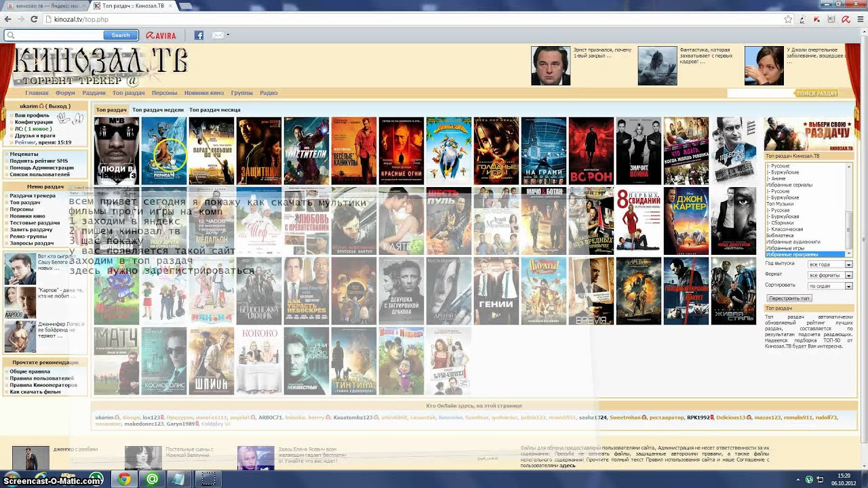Open the mail envelope toolbar icon
868x488 pixels.
click(217, 35)
